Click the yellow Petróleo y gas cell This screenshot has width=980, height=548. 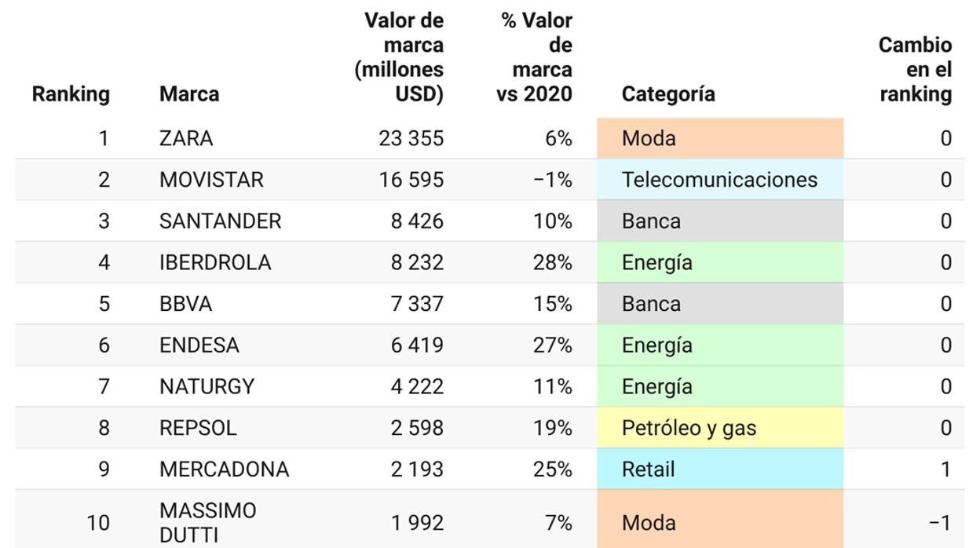(x=719, y=428)
